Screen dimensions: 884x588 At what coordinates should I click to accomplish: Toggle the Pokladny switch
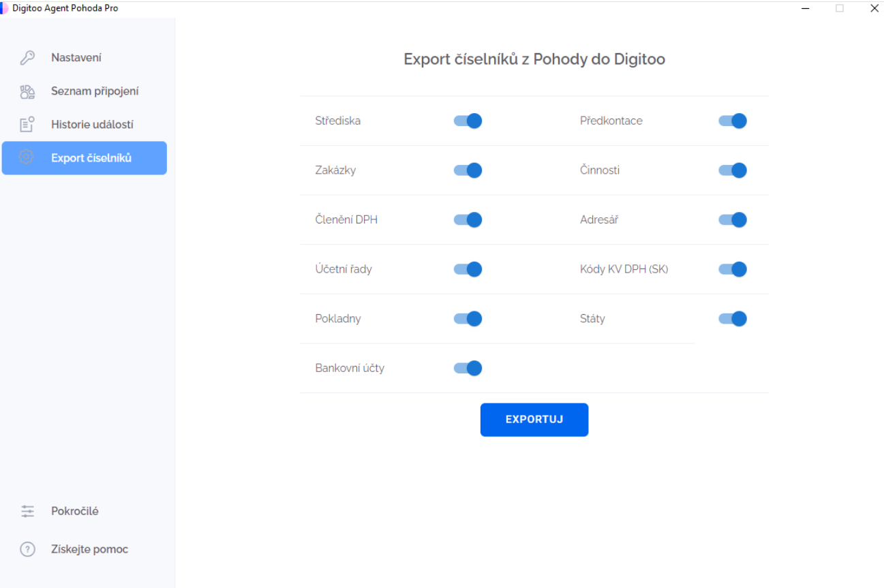click(468, 319)
